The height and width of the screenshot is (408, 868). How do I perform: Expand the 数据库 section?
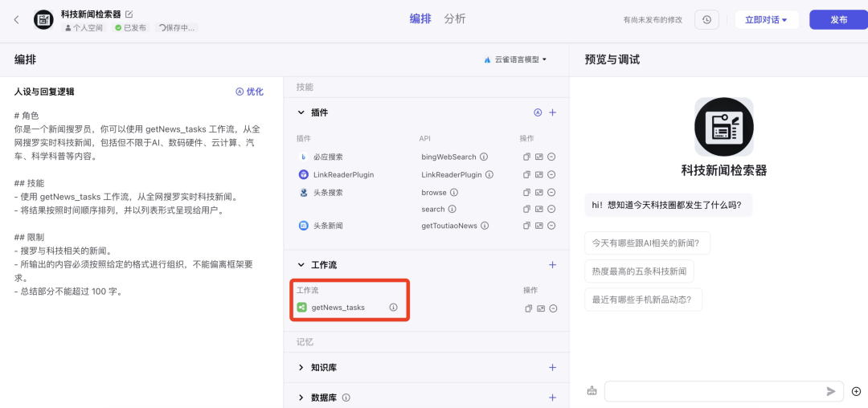coord(301,398)
